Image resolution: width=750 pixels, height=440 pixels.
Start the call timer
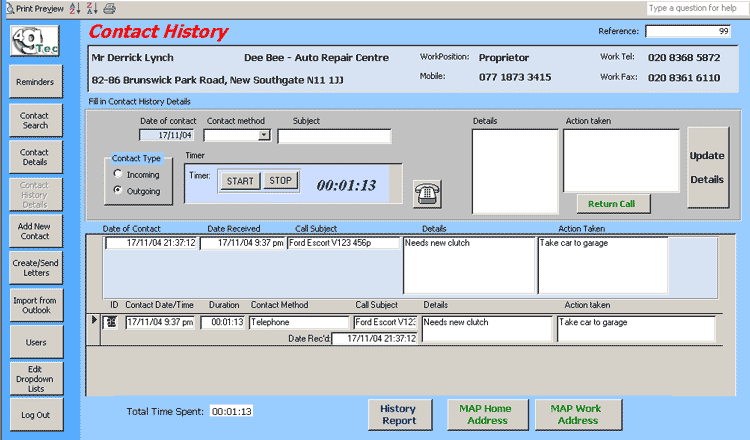[240, 181]
